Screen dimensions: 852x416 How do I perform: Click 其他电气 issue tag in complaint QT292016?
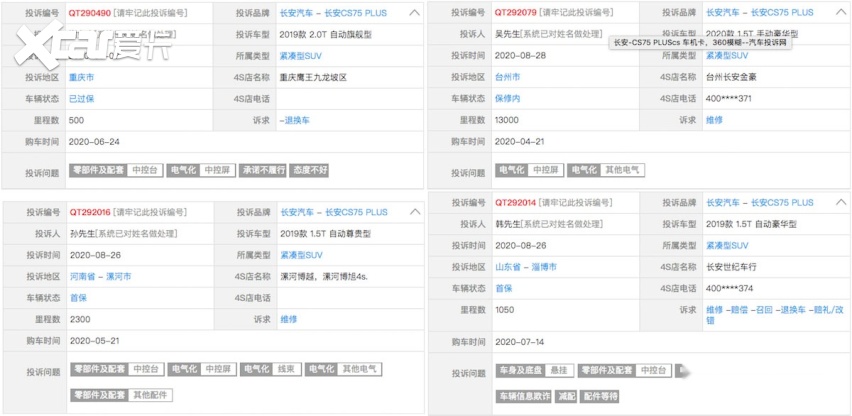(x=359, y=369)
